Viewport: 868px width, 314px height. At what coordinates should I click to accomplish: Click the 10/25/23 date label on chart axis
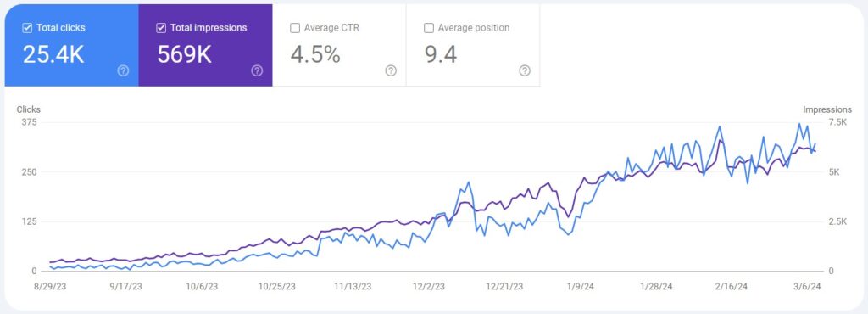(277, 286)
